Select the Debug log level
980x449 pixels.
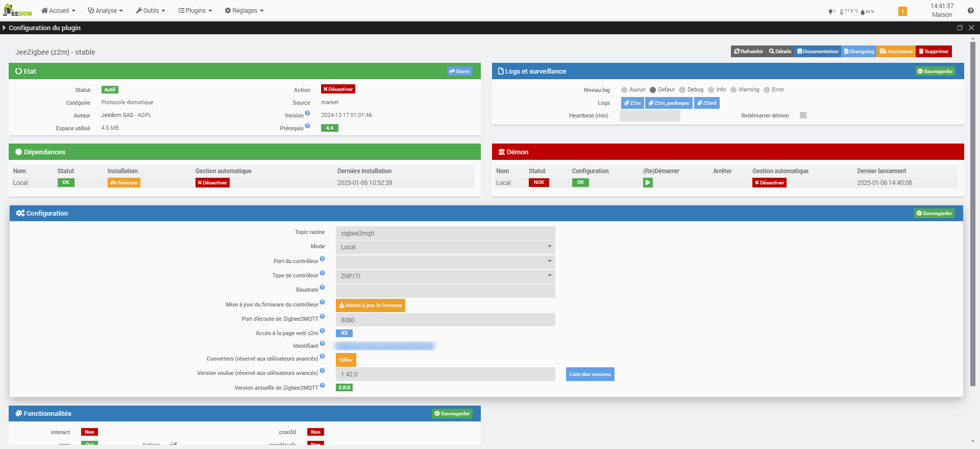click(x=682, y=90)
